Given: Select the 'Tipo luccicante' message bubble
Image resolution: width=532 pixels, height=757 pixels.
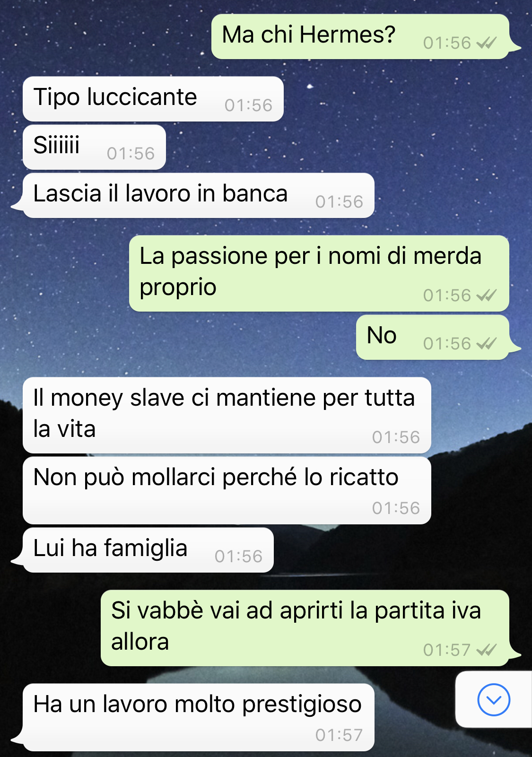Looking at the screenshot, I should 153,99.
